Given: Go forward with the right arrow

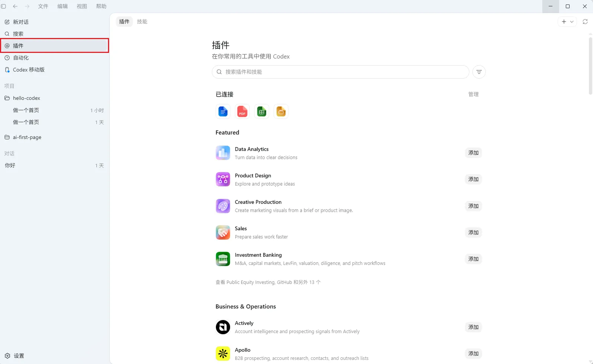Looking at the screenshot, I should [x=27, y=6].
